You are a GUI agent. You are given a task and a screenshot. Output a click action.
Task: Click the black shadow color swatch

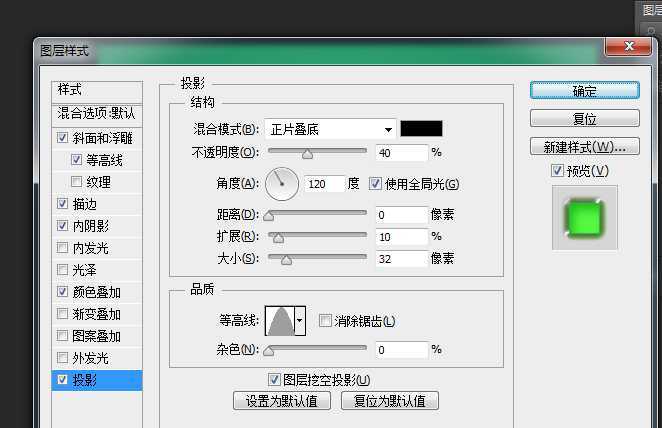pos(421,129)
